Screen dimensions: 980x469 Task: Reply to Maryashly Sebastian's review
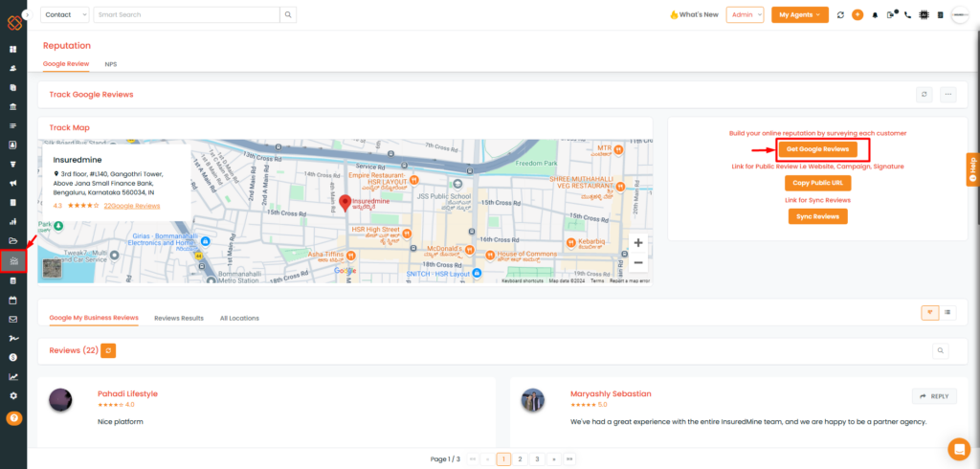[934, 396]
